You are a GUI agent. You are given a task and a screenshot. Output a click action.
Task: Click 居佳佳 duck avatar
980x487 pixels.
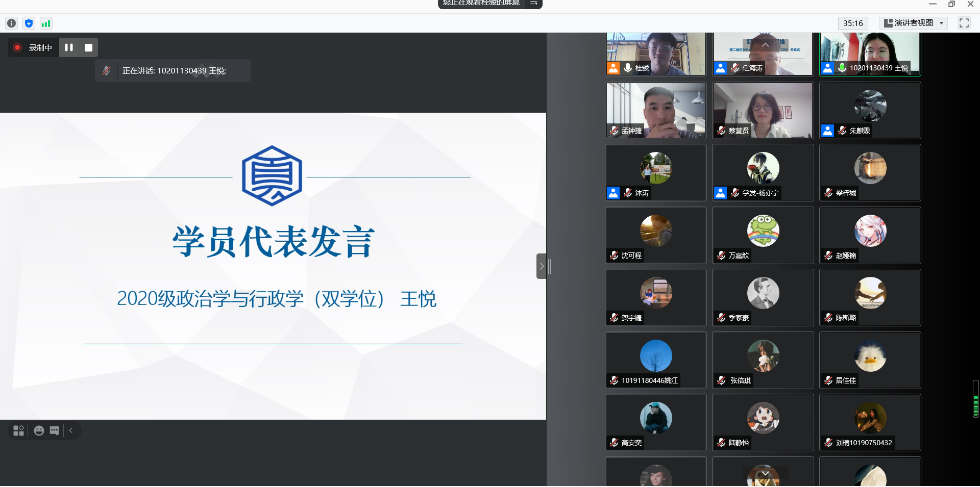click(870, 355)
